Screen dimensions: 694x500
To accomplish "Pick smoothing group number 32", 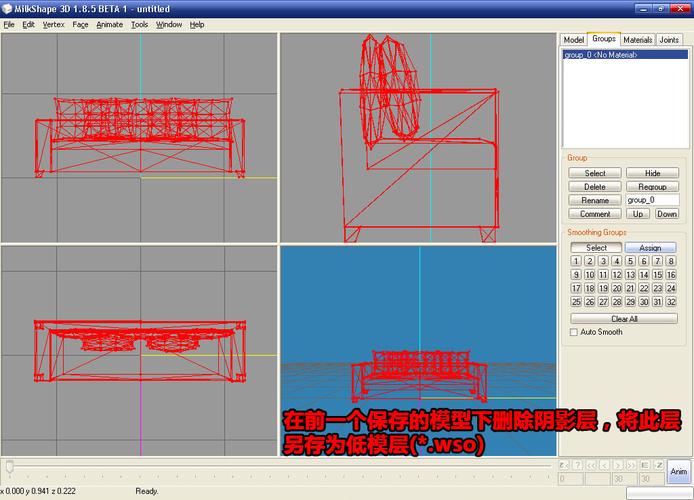I will point(671,302).
